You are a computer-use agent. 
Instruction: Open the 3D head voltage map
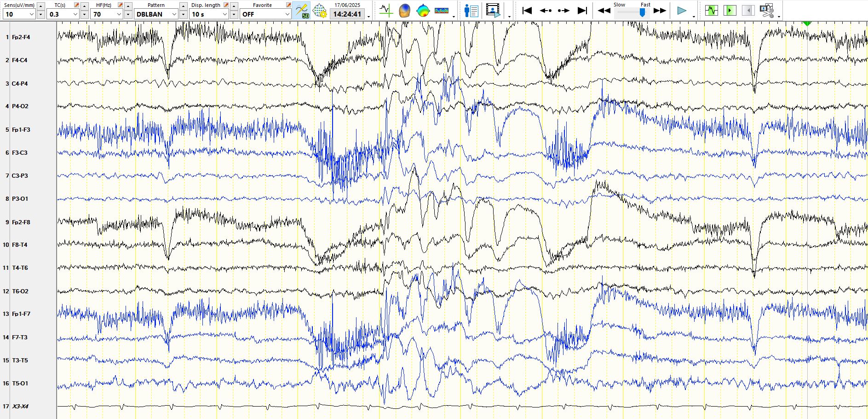tap(404, 10)
